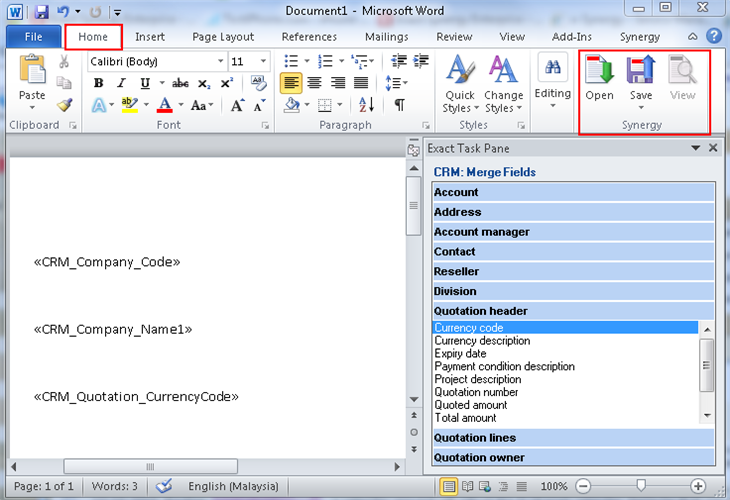
Task: Open the Editing group menu
Action: click(x=553, y=81)
